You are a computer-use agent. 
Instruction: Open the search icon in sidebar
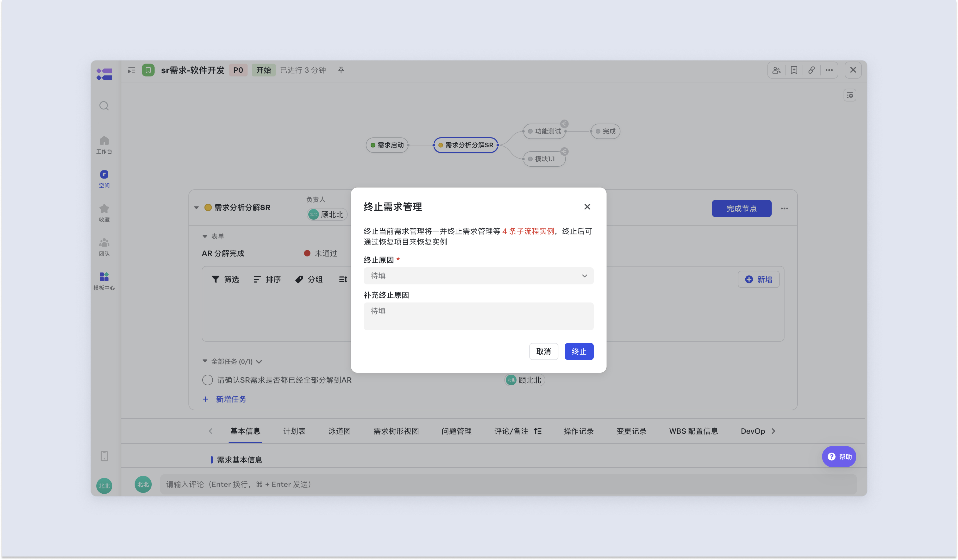click(104, 106)
